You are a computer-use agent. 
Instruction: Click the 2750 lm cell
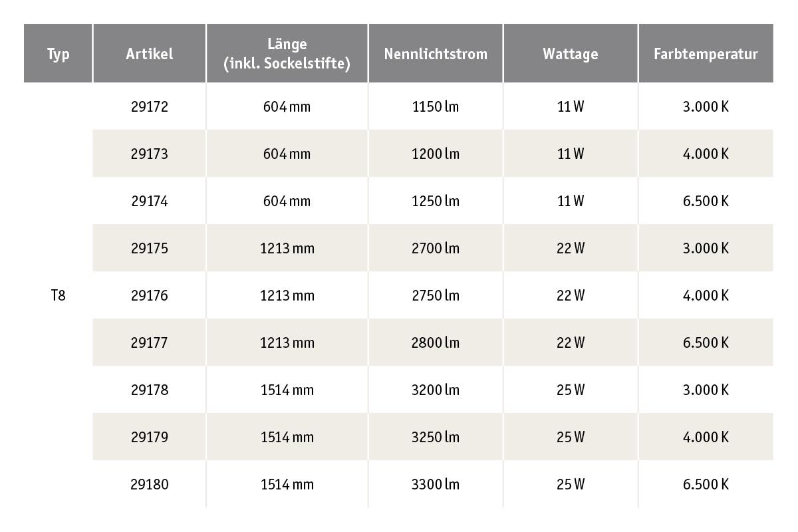click(x=436, y=295)
